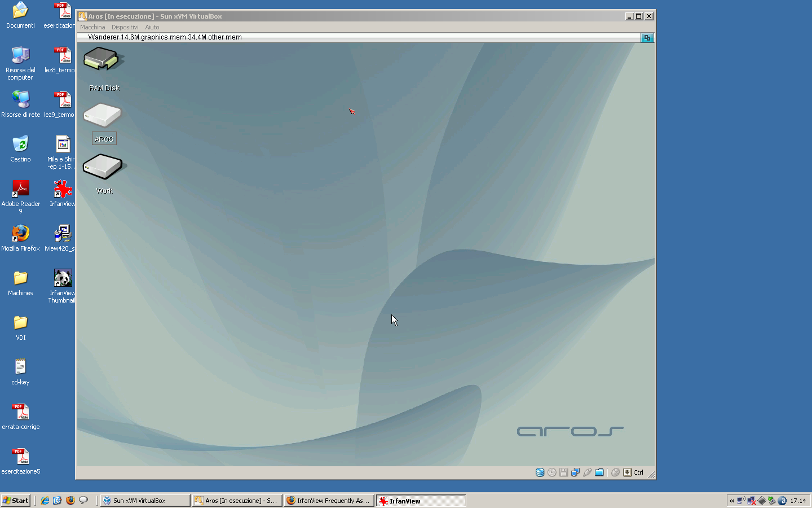The height and width of the screenshot is (508, 812).
Task: Click the network adapters status icon
Action: tap(575, 472)
